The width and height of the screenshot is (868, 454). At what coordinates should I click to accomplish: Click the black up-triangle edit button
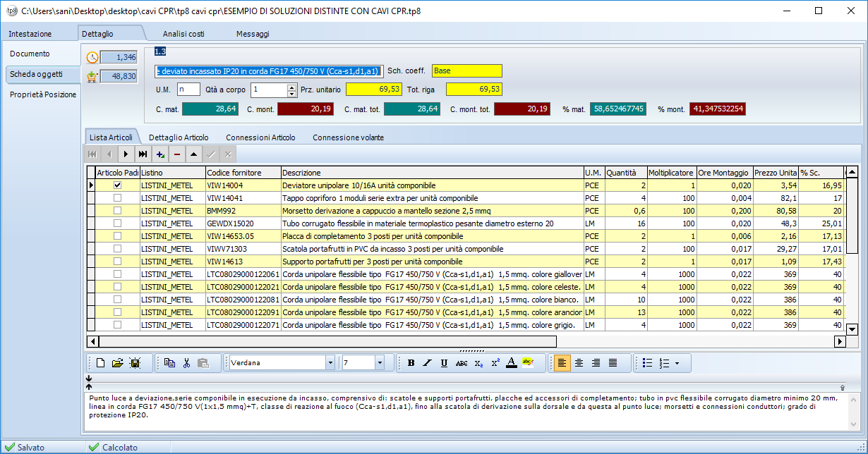(x=194, y=154)
